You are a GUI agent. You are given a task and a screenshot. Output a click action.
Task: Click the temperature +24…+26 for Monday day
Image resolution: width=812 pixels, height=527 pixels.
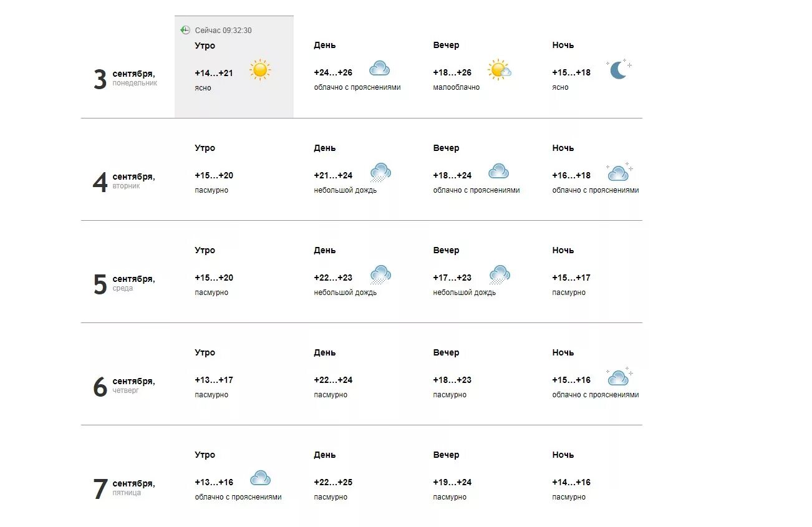(333, 72)
